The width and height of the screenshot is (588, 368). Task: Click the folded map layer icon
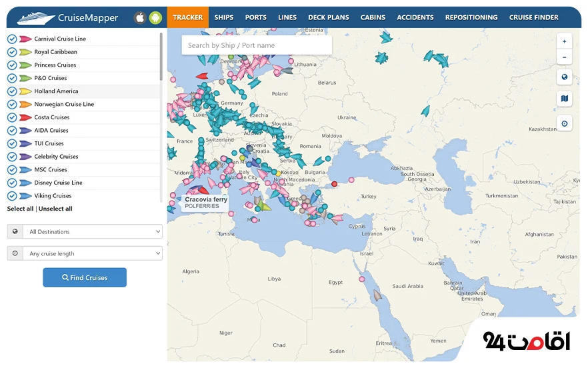click(564, 99)
